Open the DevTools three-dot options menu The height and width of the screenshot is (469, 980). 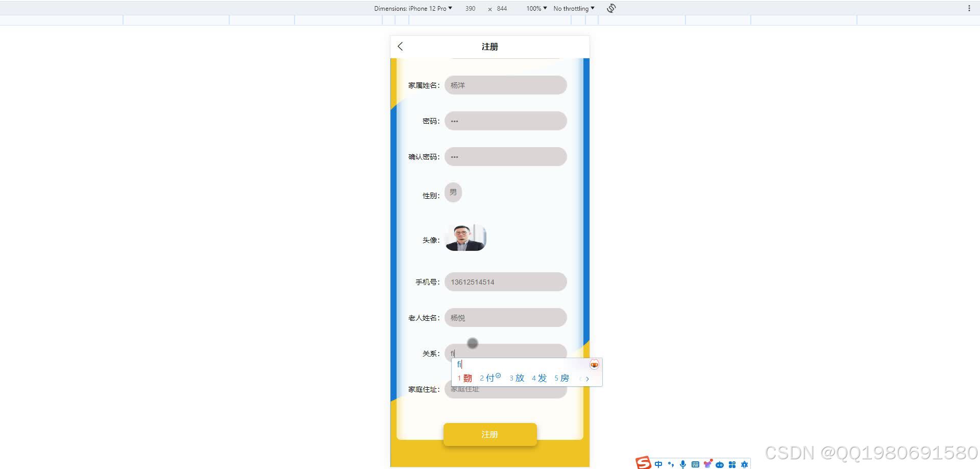pos(969,8)
